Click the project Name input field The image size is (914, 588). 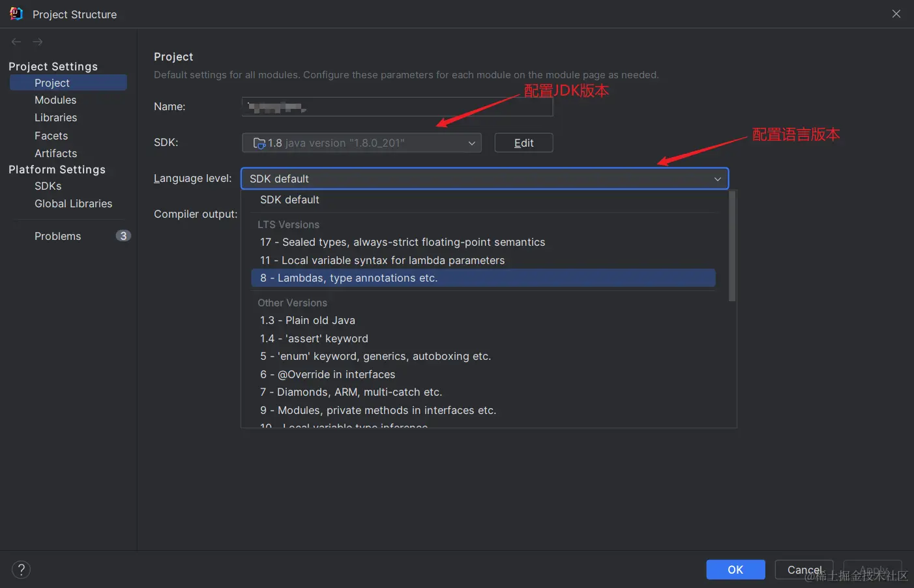click(397, 107)
